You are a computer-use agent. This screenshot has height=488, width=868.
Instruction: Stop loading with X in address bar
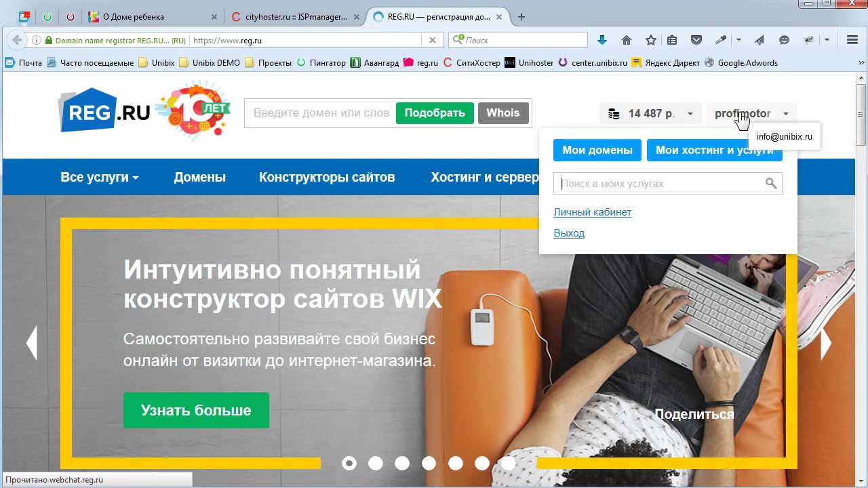tap(433, 40)
